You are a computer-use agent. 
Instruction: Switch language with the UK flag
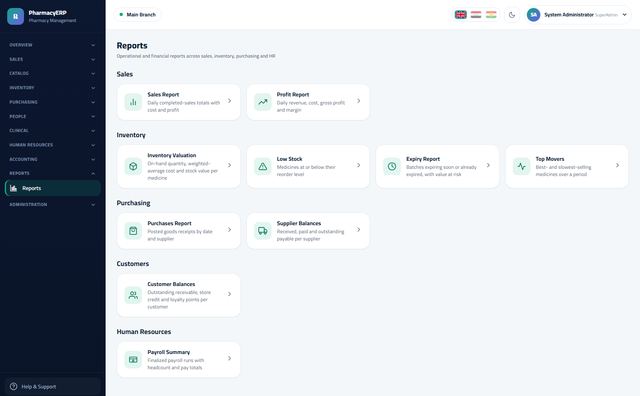click(x=460, y=15)
